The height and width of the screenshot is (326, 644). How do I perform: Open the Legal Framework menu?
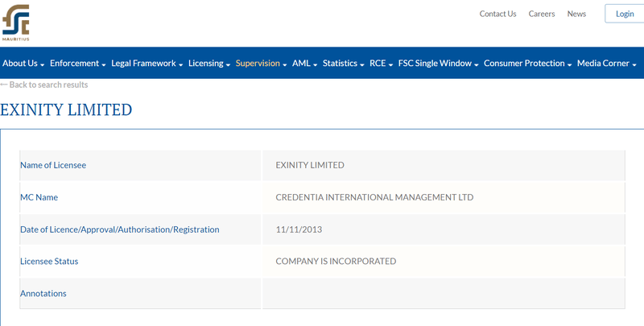coord(147,64)
